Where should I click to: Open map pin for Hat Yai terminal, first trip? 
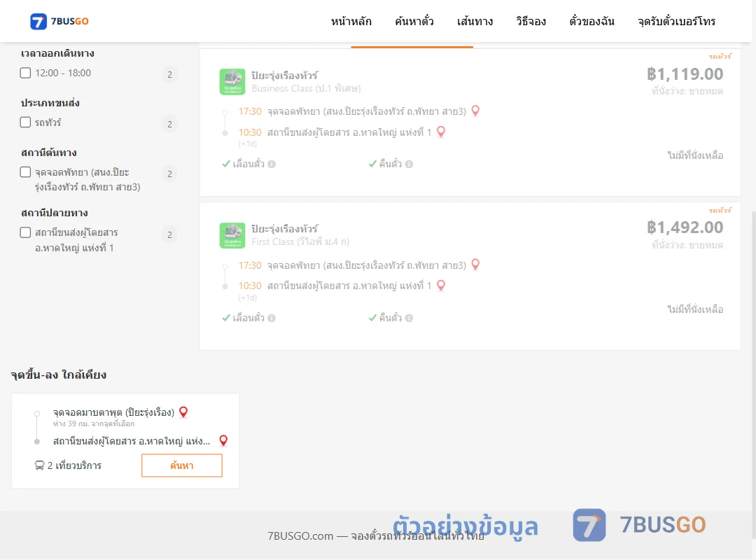[x=441, y=132]
